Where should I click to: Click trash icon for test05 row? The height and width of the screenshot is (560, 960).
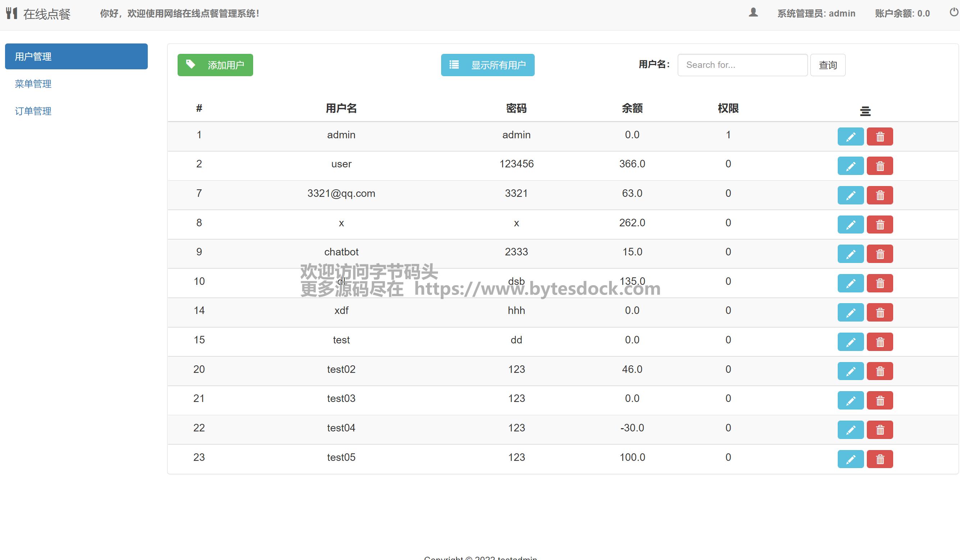(879, 459)
